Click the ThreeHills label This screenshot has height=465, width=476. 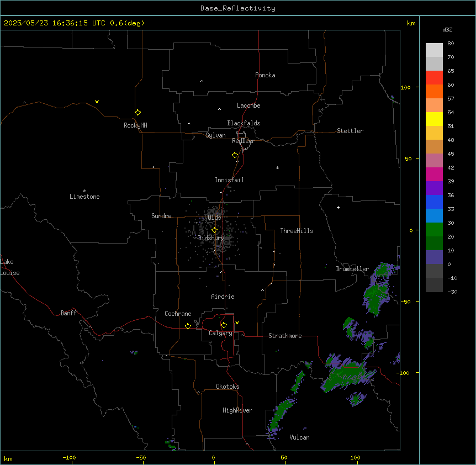(x=297, y=231)
